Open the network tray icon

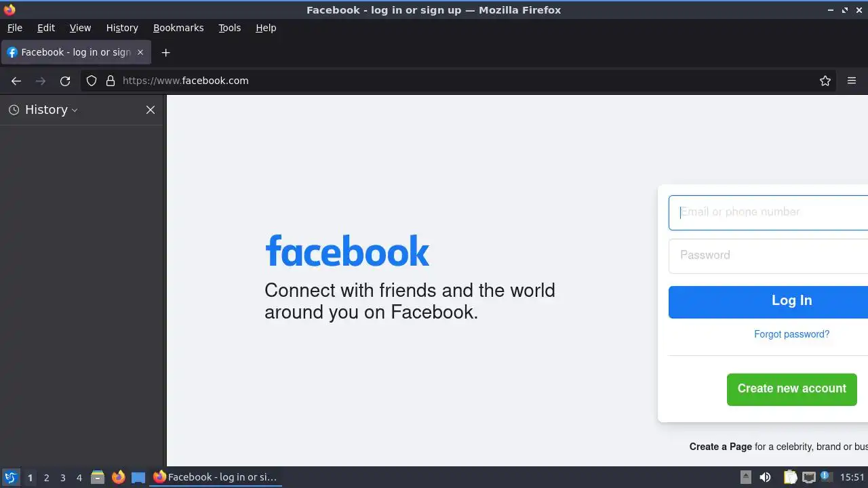808,477
